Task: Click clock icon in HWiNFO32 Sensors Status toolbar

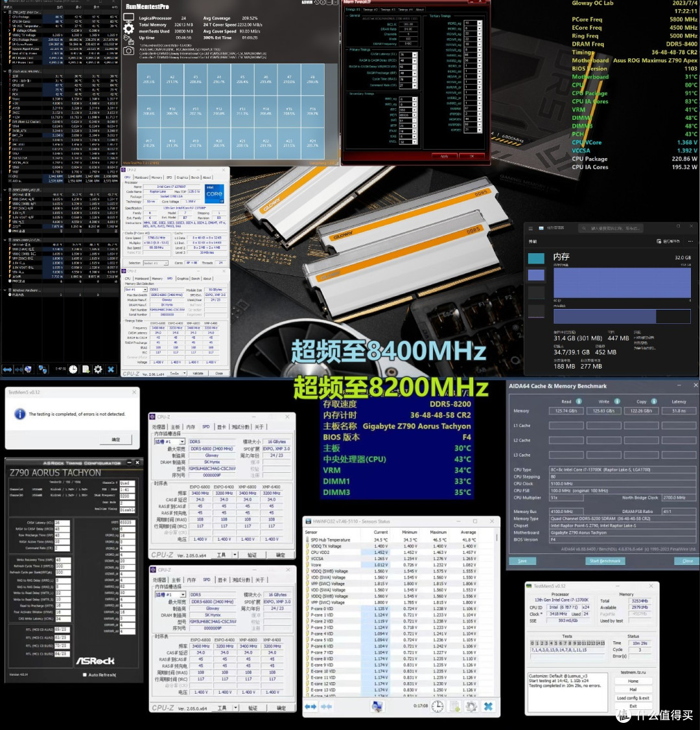Action: coord(437,706)
